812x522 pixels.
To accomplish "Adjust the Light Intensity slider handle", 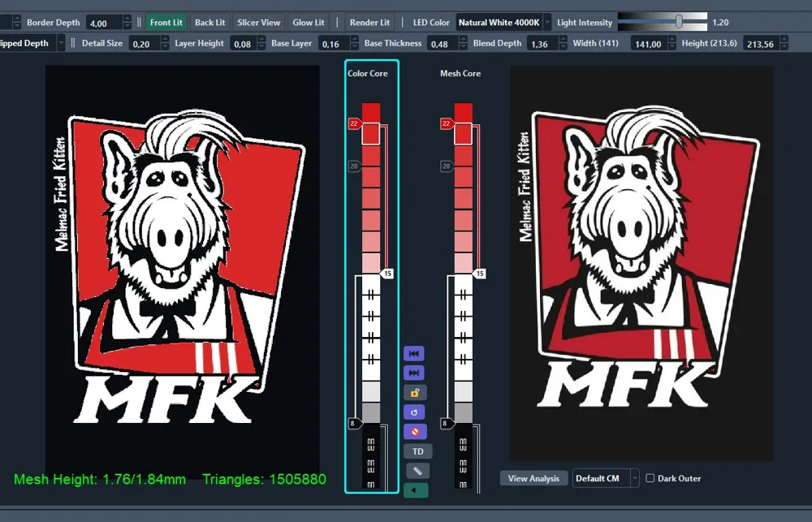I will (x=678, y=21).
